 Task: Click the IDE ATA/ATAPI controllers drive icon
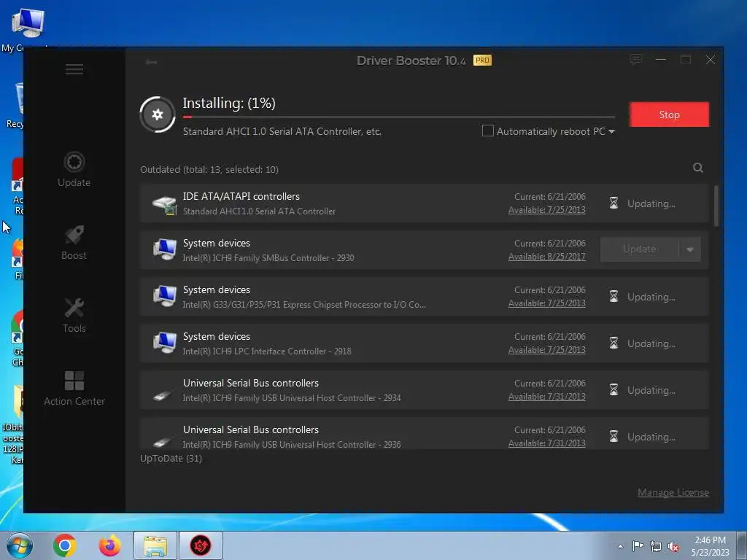164,205
